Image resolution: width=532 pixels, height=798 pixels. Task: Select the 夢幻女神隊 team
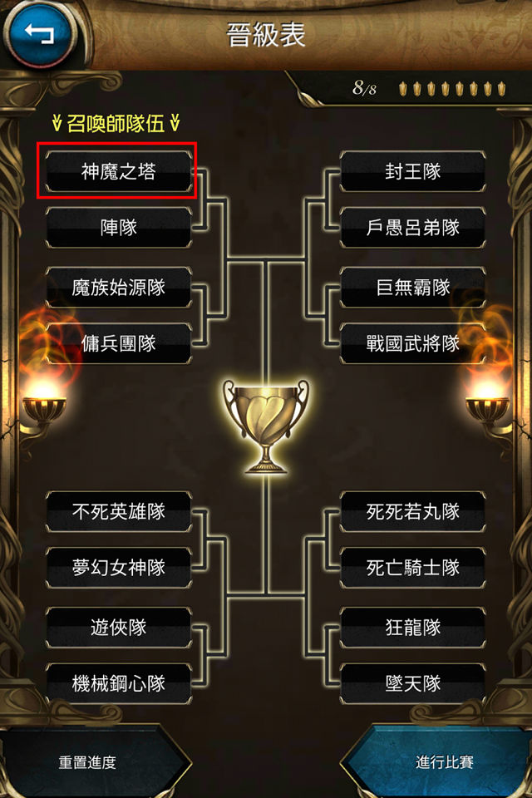pos(119,568)
